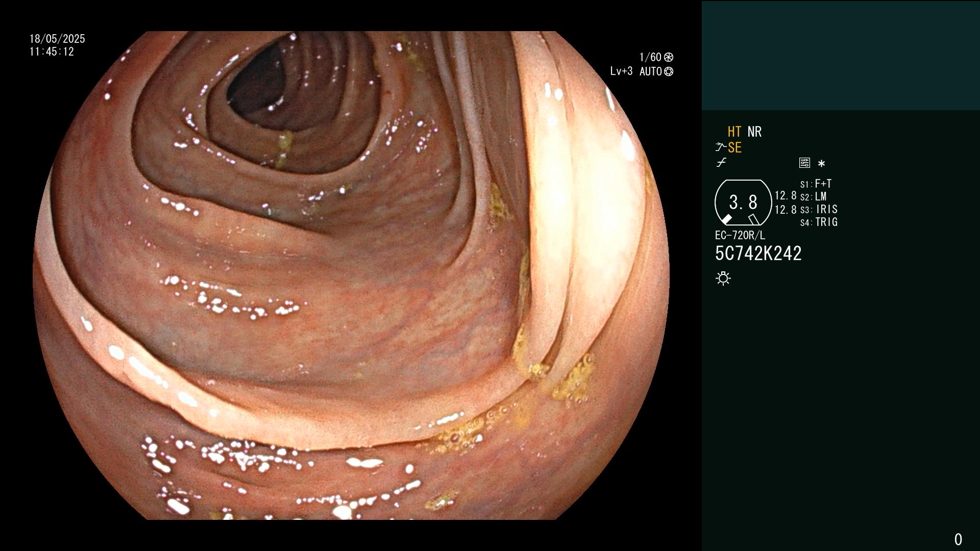Click the S2 LM button assignment
Image resolution: width=980 pixels, height=551 pixels.
[813, 196]
